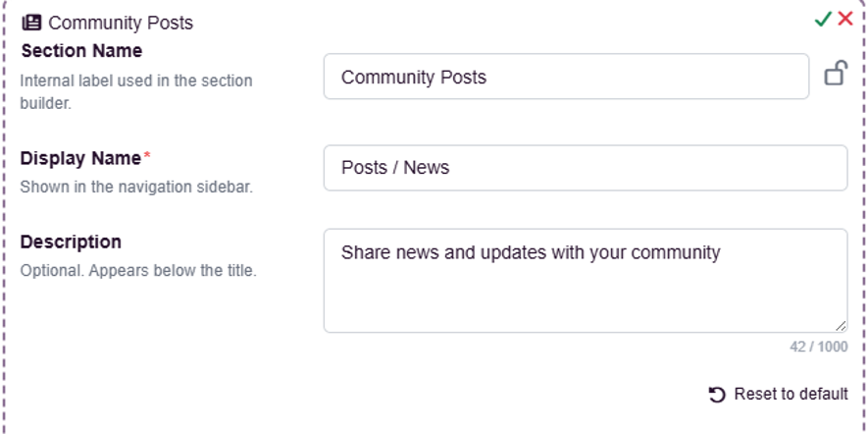Click the circular reset arrow icon

tap(717, 395)
